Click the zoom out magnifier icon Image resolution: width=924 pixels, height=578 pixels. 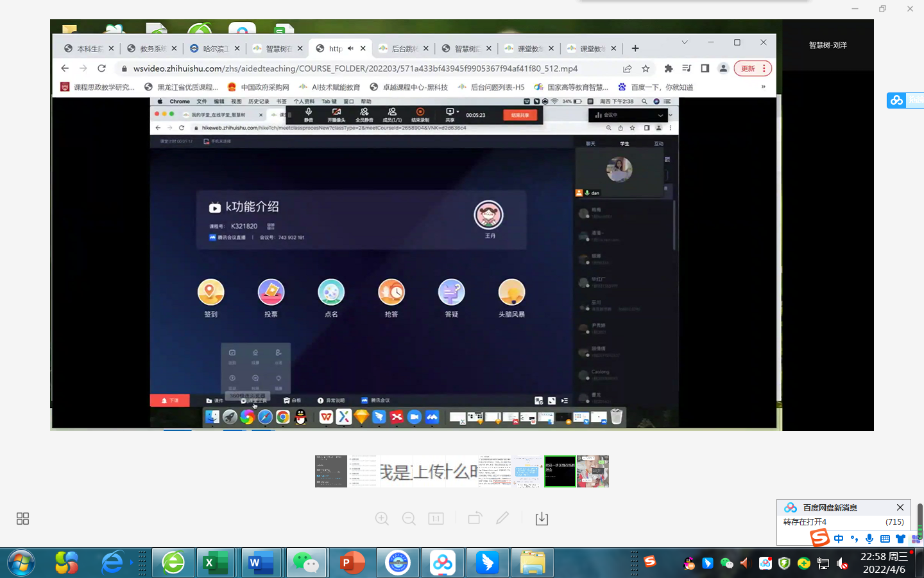pyautogui.click(x=409, y=518)
